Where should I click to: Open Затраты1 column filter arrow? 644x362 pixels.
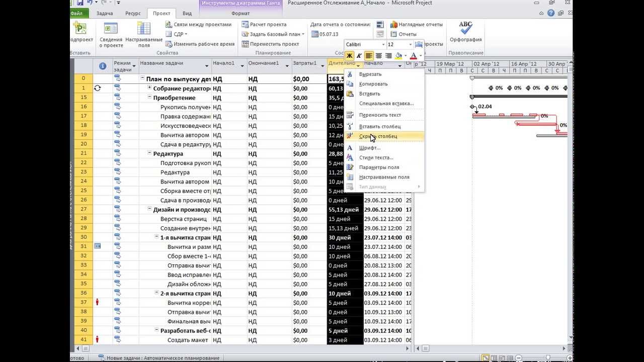tap(322, 66)
